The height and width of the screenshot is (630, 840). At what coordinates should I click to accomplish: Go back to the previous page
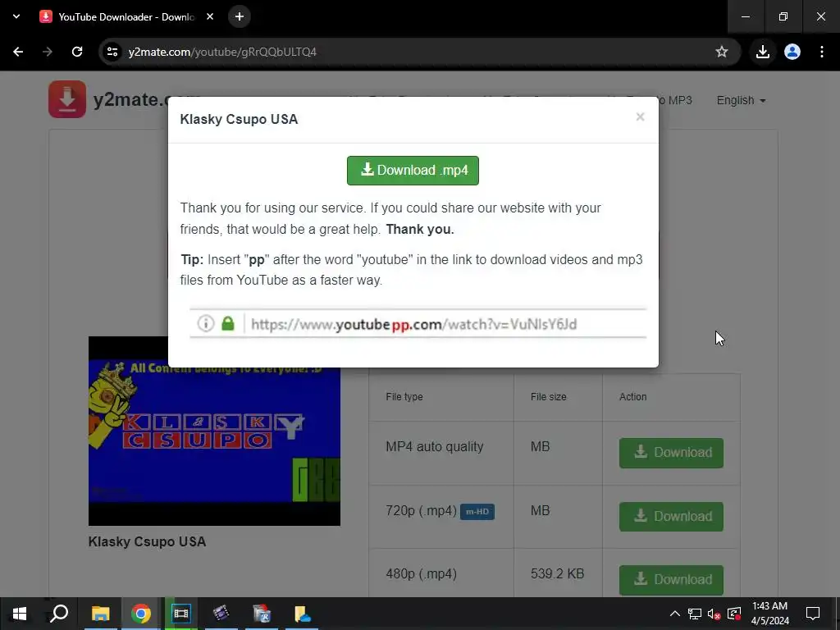18,52
